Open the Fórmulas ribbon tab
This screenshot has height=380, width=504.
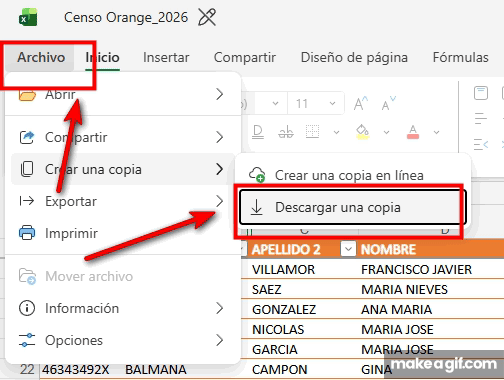pos(460,57)
